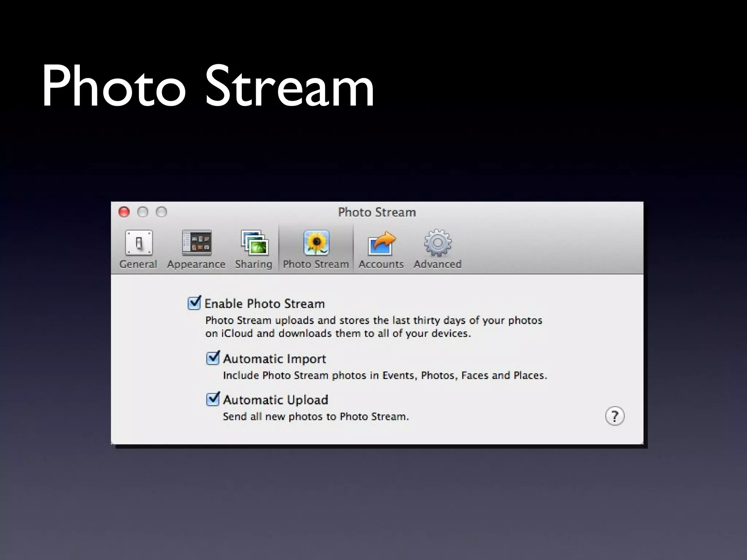This screenshot has width=747, height=560.
Task: Click the 'Send all new photos to Photo Stream.' text
Action: click(316, 416)
